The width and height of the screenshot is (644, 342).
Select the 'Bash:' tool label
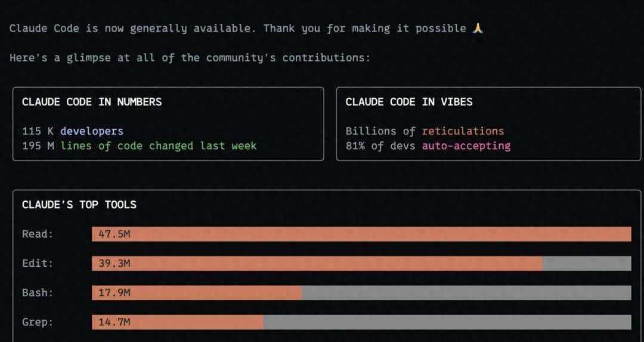[x=38, y=292]
